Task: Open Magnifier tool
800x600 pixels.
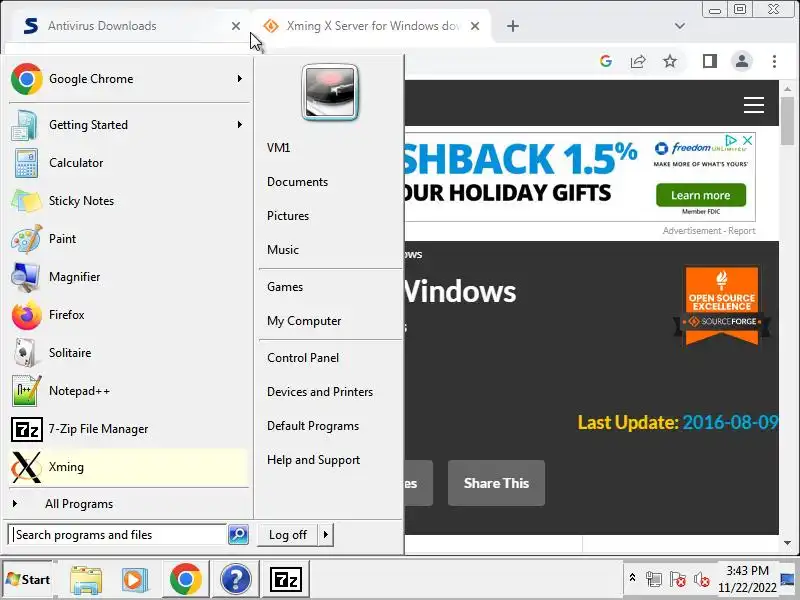Action: point(129,277)
